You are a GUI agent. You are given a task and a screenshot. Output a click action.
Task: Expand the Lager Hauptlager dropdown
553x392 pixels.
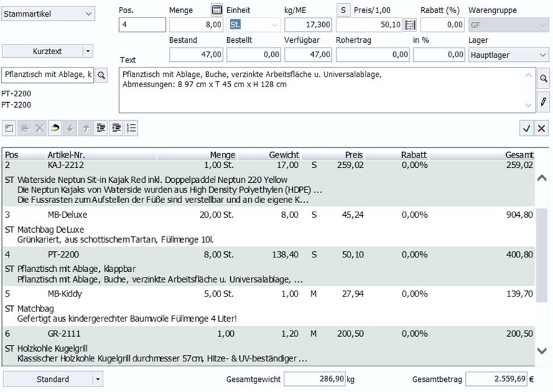coord(508,55)
